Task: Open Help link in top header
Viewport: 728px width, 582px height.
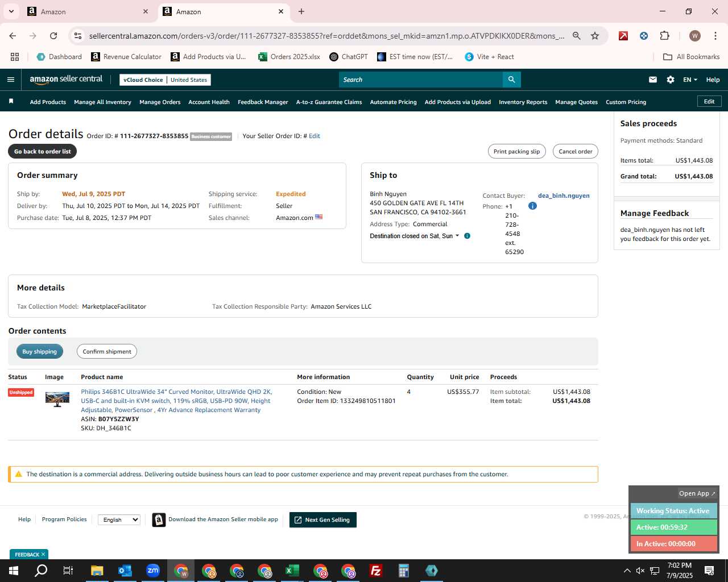Action: [713, 80]
